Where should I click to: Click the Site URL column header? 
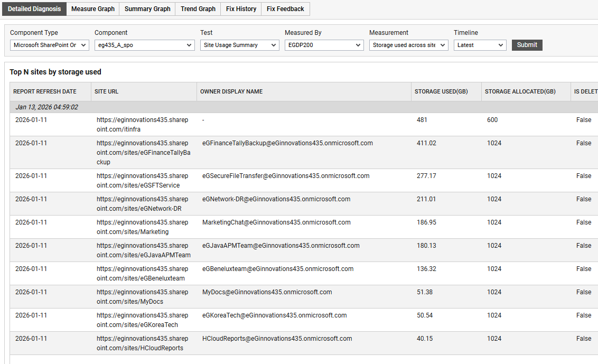coord(107,92)
